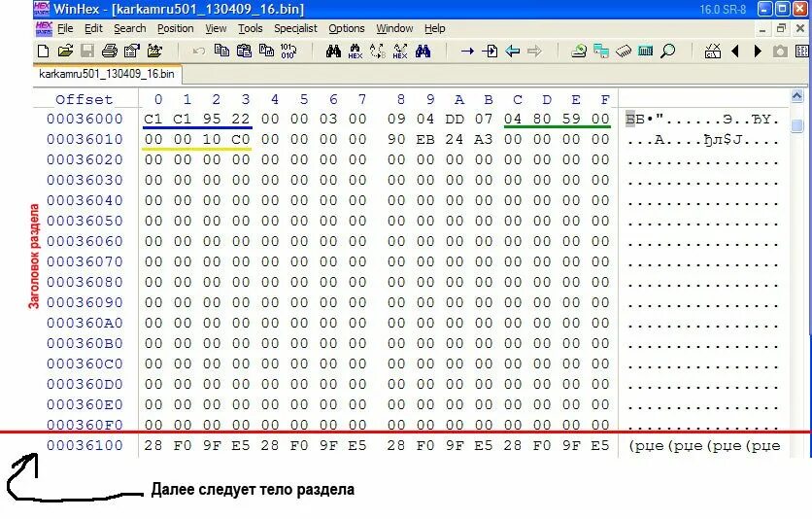The image size is (812, 519).
Task: Continue search with the blue binoculars icon
Action: point(423,51)
